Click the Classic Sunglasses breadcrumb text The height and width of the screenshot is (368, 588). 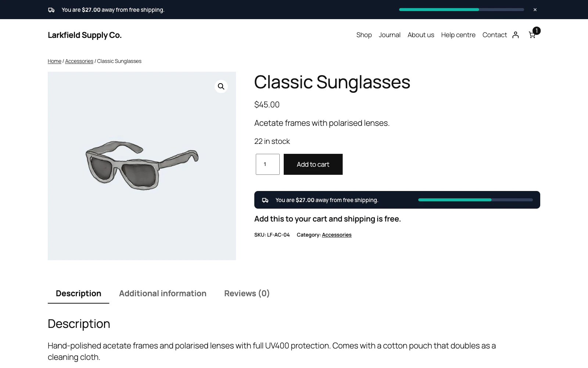click(119, 61)
